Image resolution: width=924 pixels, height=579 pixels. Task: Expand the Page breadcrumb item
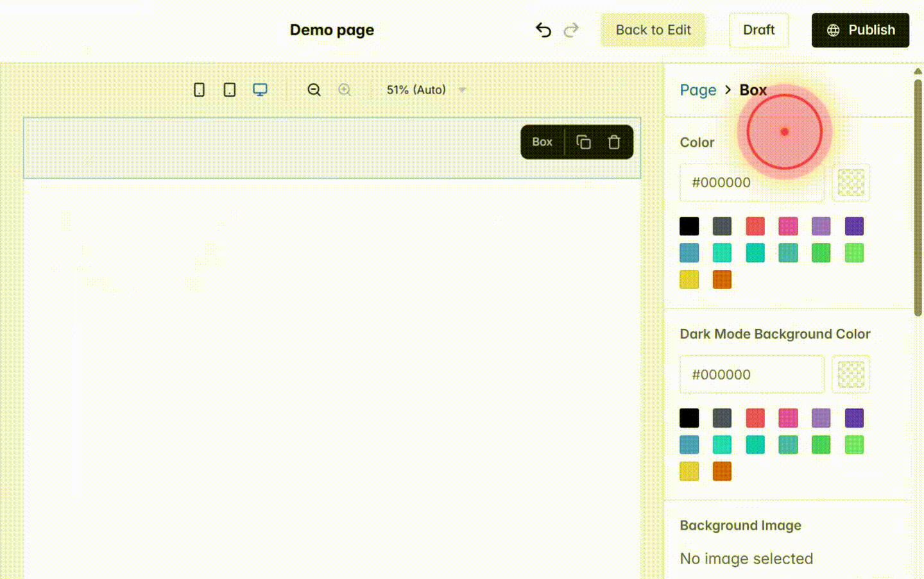pos(698,90)
